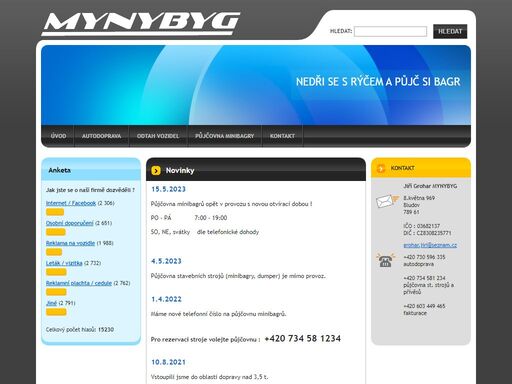Click the news date 1.4.2022

pos(166,299)
